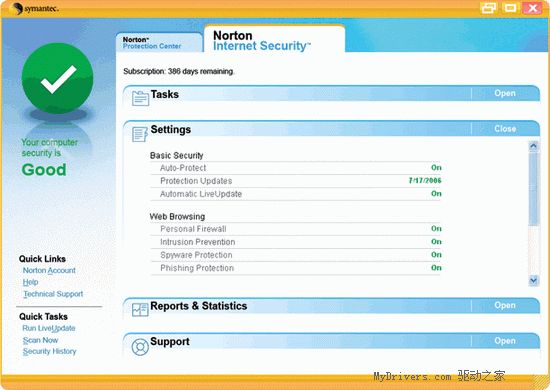Viewport: 550px width, 390px height.
Task: Click the Run LiveUpdate quick task
Action: [x=49, y=328]
